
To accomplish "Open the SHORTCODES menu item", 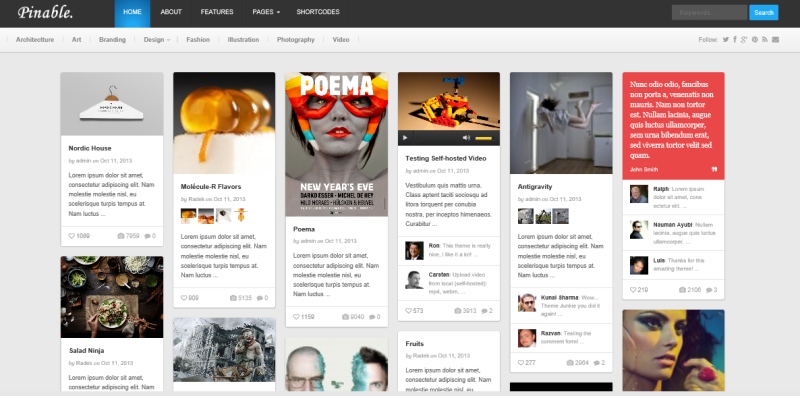I will (x=317, y=13).
